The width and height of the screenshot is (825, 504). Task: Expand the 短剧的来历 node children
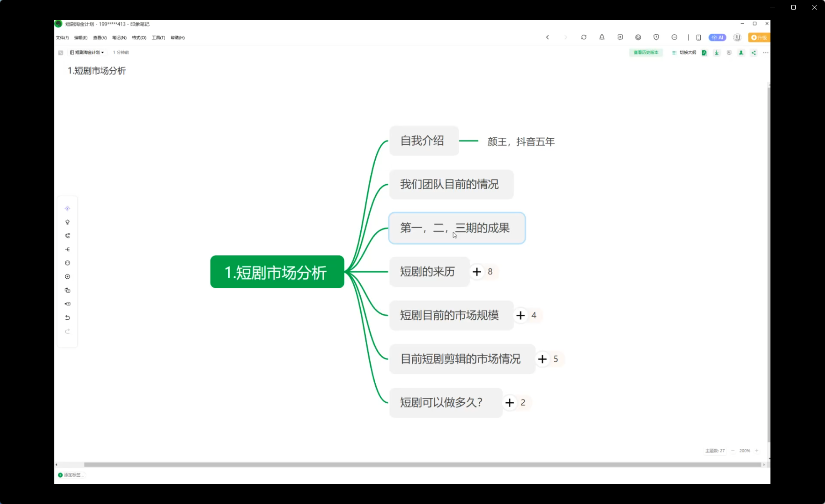click(477, 272)
